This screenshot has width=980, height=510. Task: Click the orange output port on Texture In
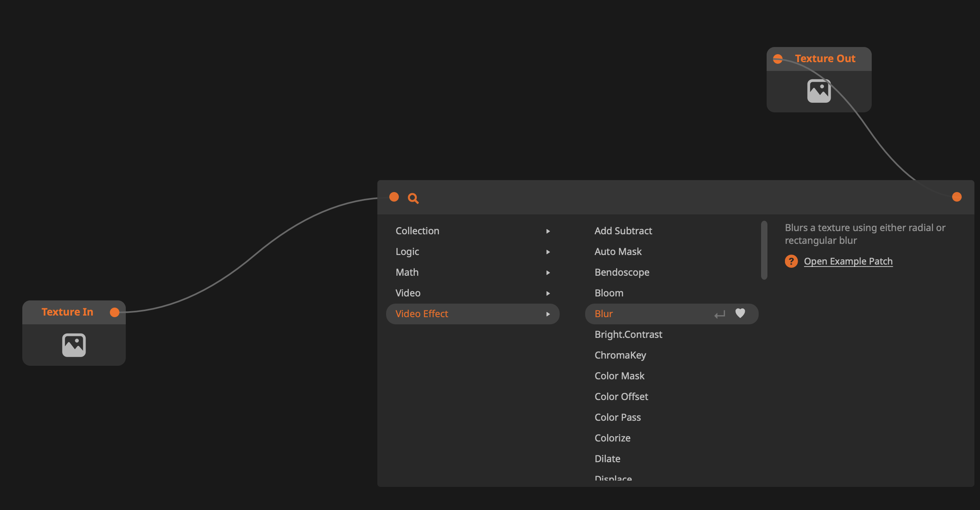tap(115, 312)
